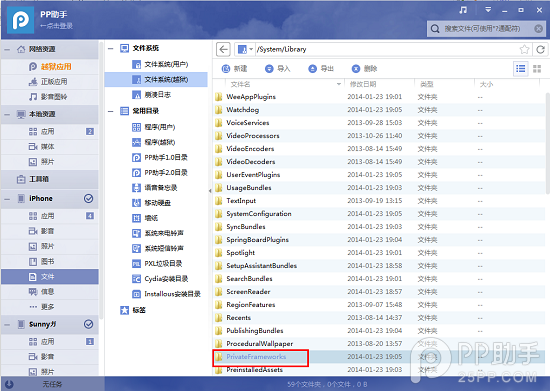Click the /System/Library path field
550x391 pixels.
coord(386,49)
